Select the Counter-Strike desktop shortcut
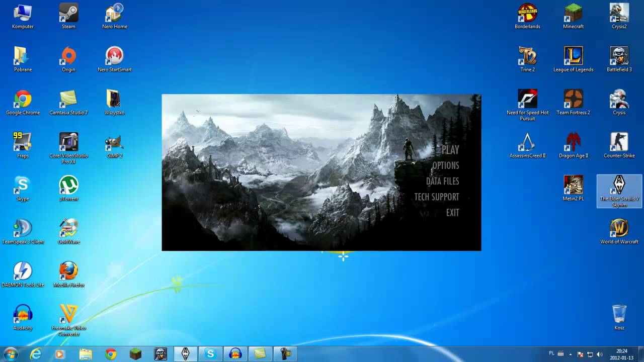The image size is (644, 362). coord(619,146)
